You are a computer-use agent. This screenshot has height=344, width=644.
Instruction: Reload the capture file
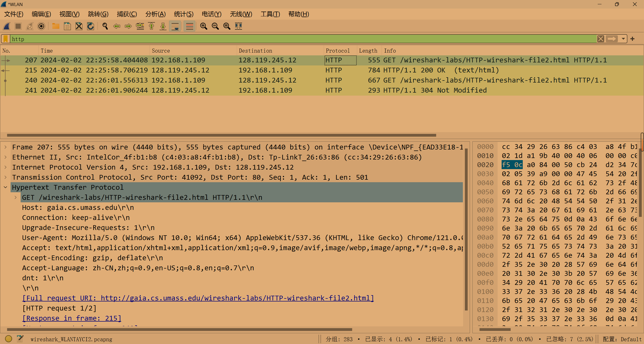pos(91,26)
